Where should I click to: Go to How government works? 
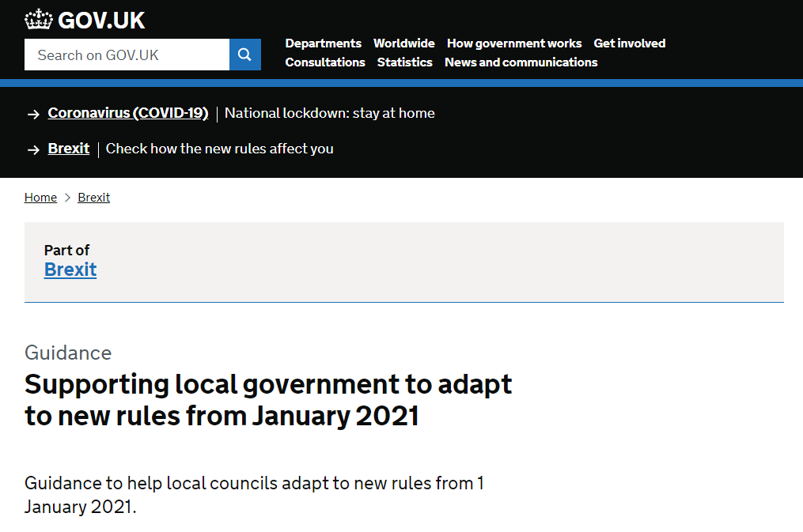pos(513,43)
